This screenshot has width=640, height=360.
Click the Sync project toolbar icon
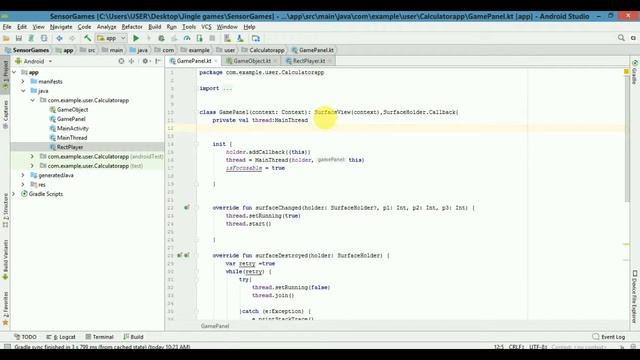31,38
